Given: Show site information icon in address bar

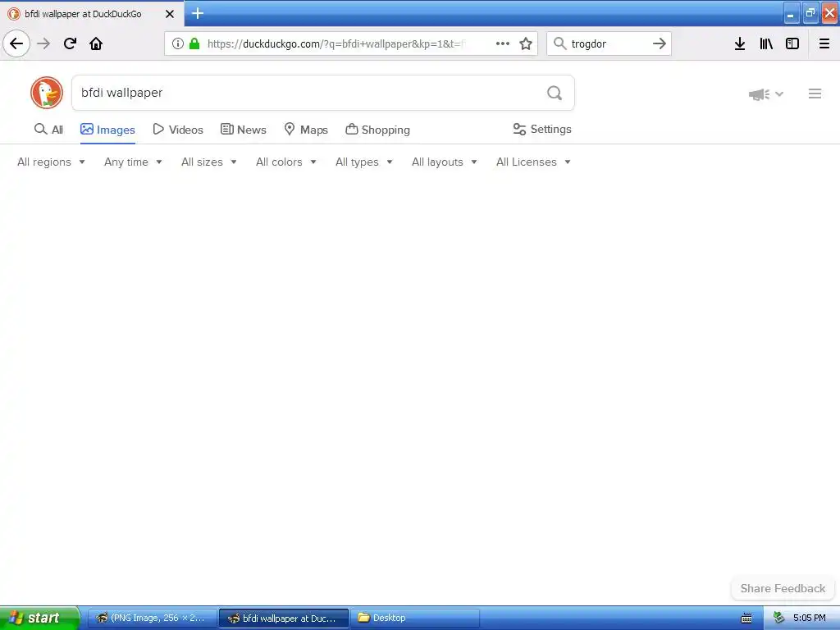Looking at the screenshot, I should click(178, 43).
